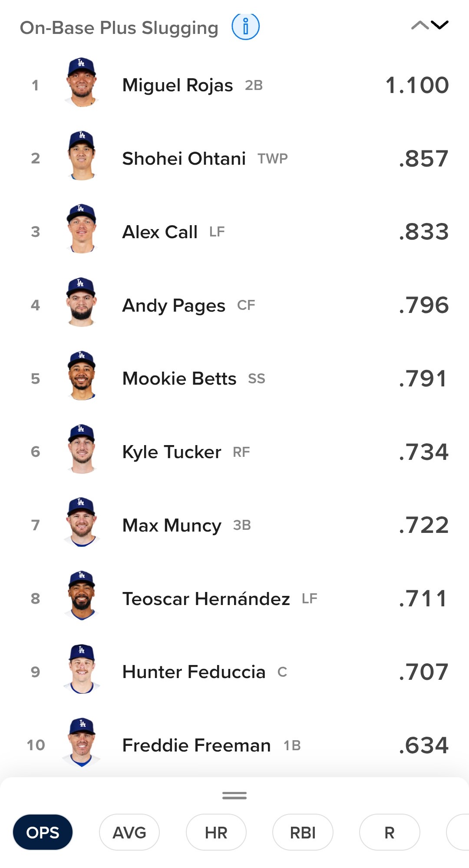Image resolution: width=469 pixels, height=868 pixels.
Task: Open Hunter Feduccia player name link
Action: 194,672
